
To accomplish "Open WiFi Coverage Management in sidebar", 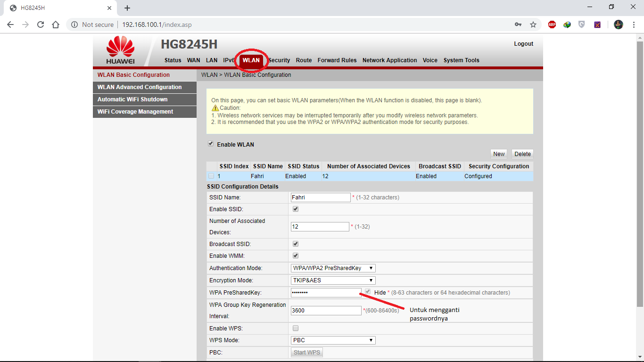I will [145, 112].
